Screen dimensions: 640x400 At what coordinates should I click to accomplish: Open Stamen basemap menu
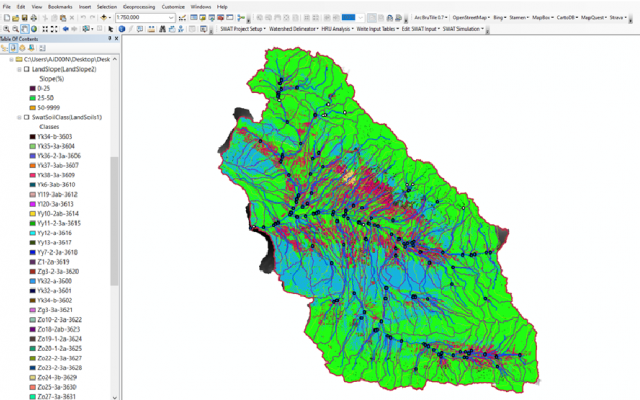coord(519,18)
